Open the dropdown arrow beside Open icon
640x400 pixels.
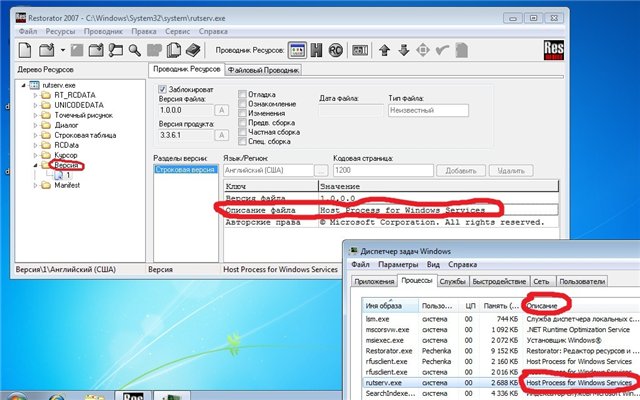tap(62, 50)
